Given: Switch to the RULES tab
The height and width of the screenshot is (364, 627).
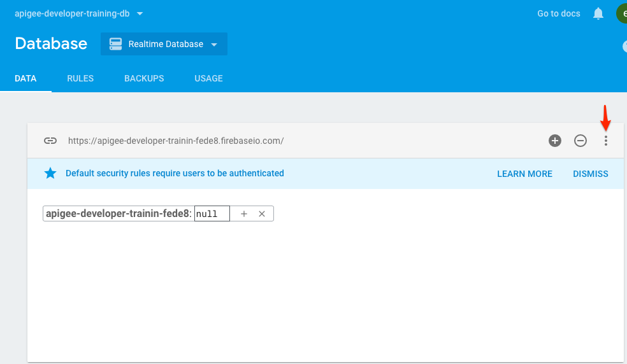Looking at the screenshot, I should [x=80, y=78].
